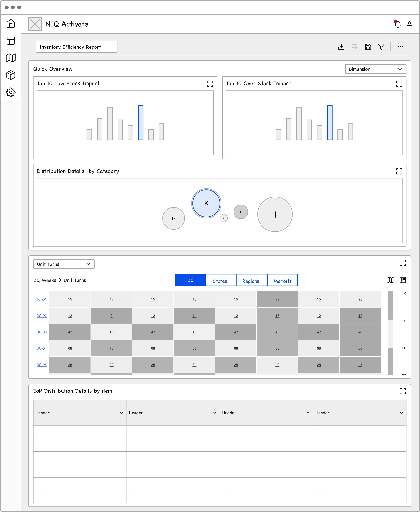Open the filter funnel icon

tap(381, 47)
